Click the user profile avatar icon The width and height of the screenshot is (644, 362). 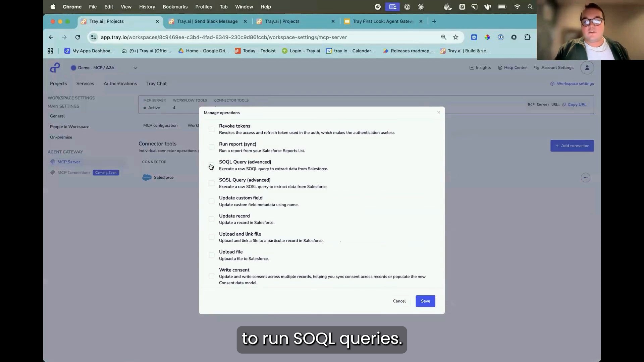click(587, 68)
